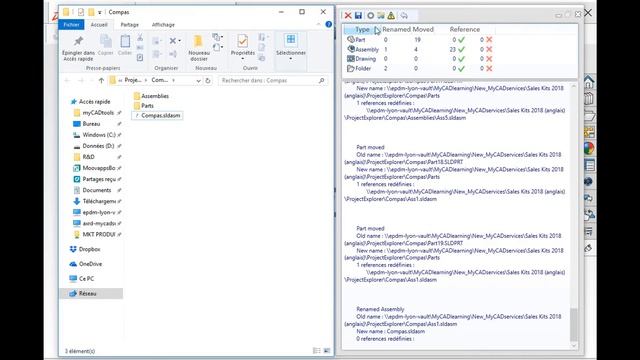
Task: Switch to large thumbnails view icon in status bar
Action: coord(327,351)
